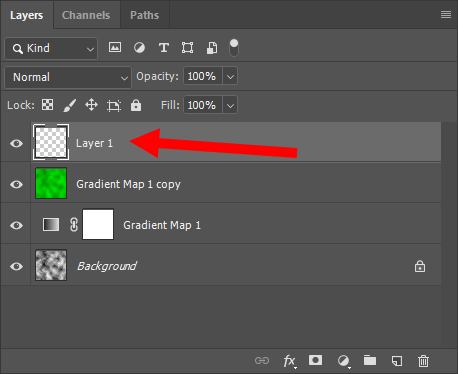Viewport: 458px width, 374px height.
Task: Switch to the Paths tab
Action: [144, 15]
